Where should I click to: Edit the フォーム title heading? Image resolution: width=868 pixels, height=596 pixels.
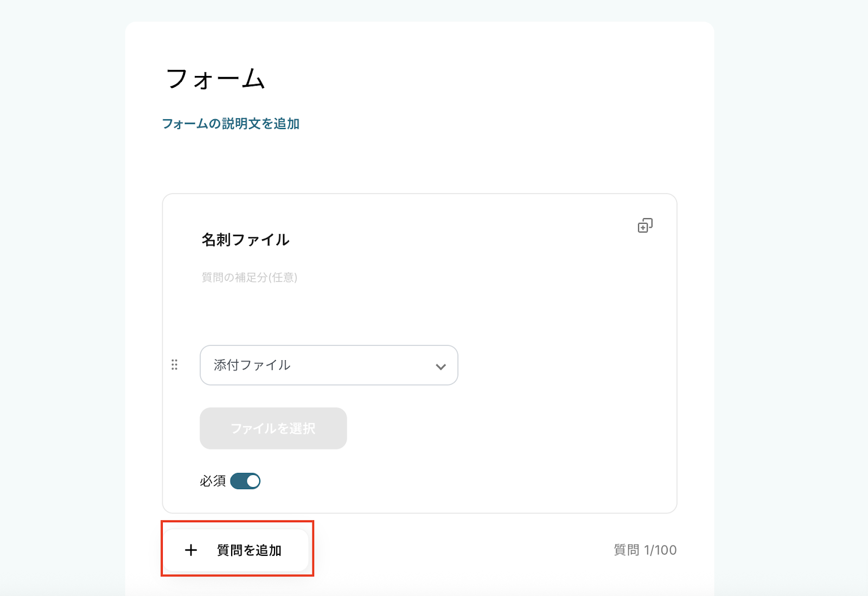(215, 79)
